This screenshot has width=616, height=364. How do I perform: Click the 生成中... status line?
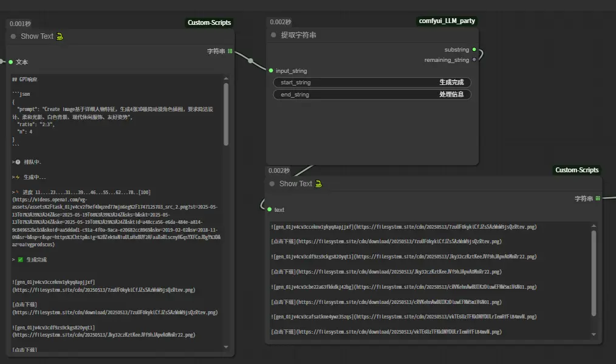point(29,177)
